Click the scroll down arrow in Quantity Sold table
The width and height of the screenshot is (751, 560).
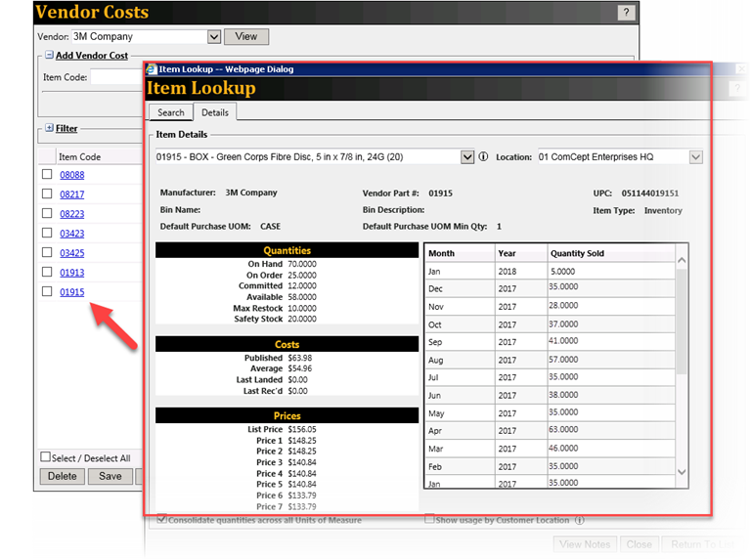coord(682,472)
